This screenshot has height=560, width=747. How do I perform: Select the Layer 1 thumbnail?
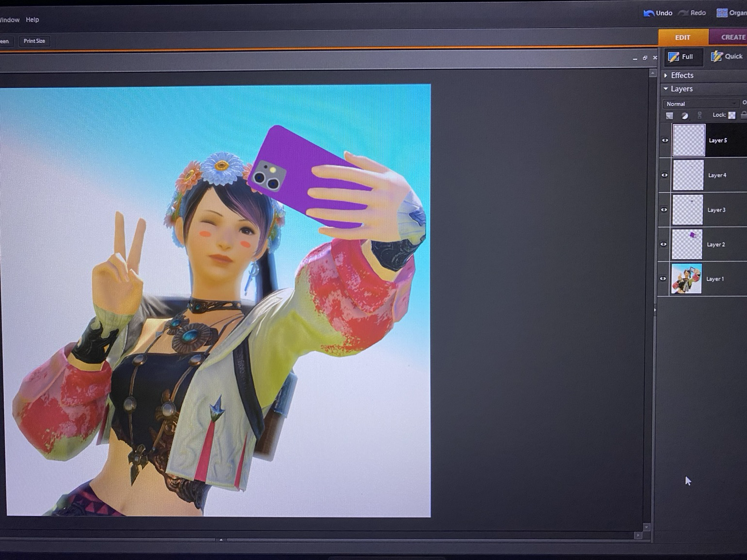[687, 279]
